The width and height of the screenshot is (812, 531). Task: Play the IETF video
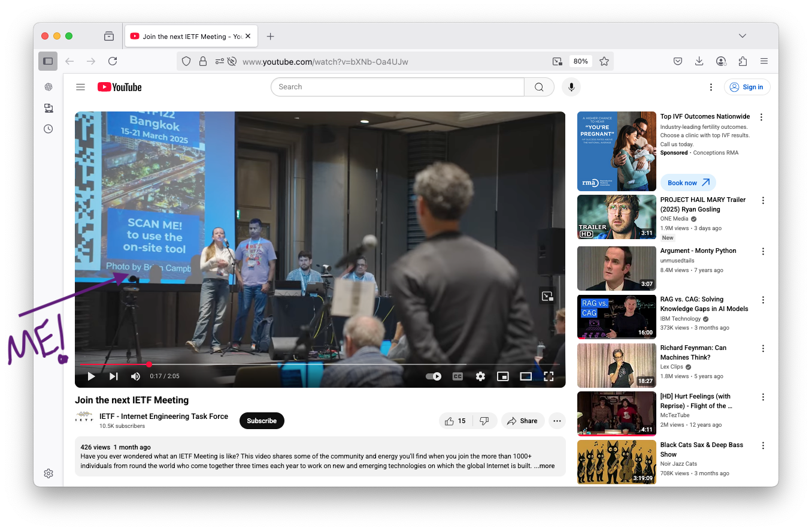[91, 376]
